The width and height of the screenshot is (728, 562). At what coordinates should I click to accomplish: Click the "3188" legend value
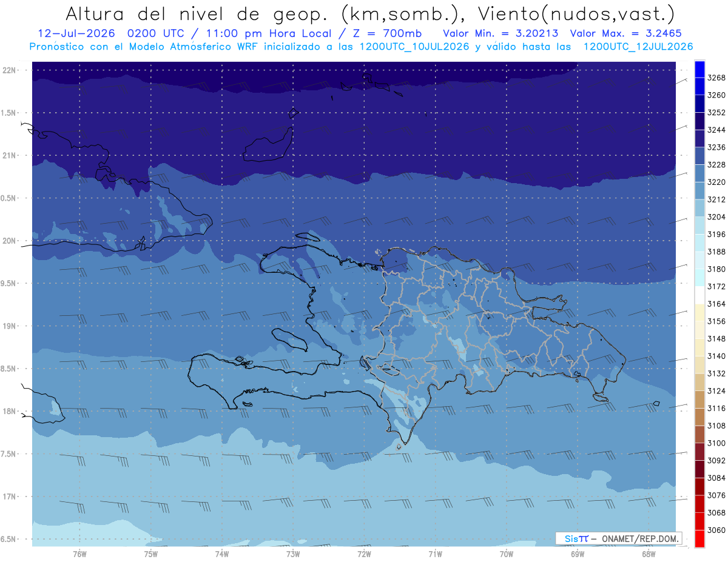coord(716,252)
